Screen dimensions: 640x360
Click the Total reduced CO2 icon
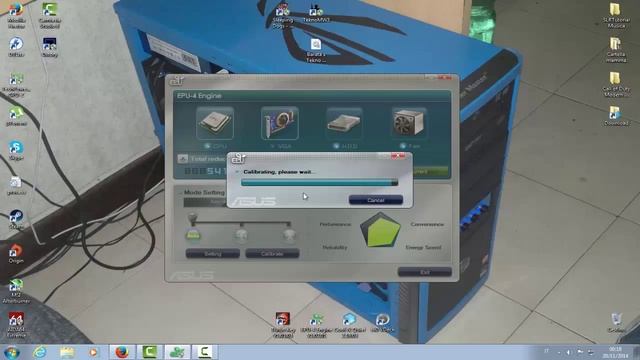pos(182,158)
